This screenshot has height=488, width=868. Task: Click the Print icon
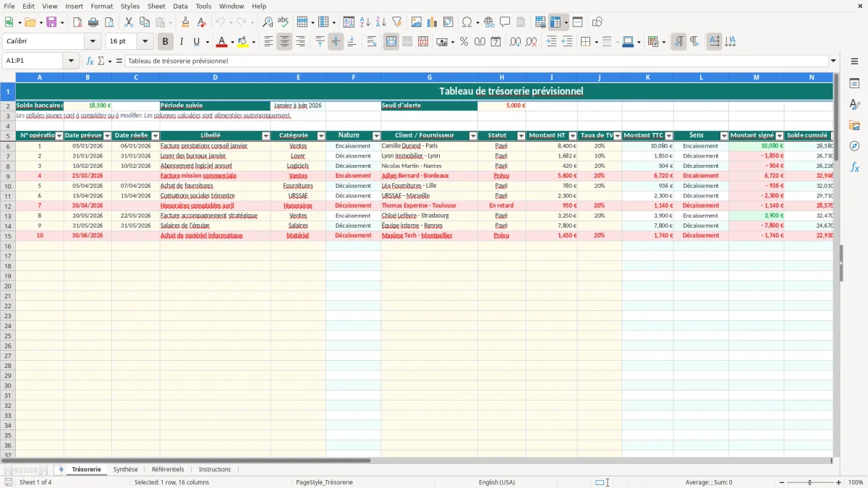point(93,22)
